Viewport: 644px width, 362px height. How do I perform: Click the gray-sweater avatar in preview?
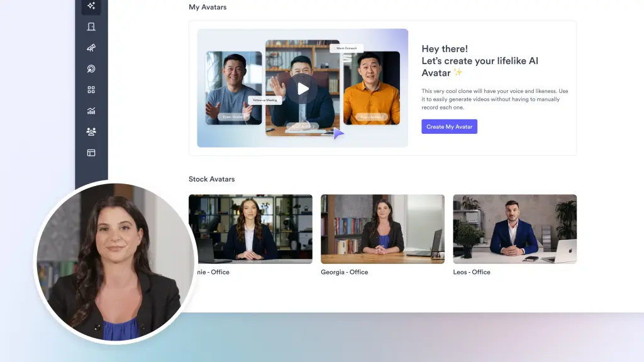point(233,88)
